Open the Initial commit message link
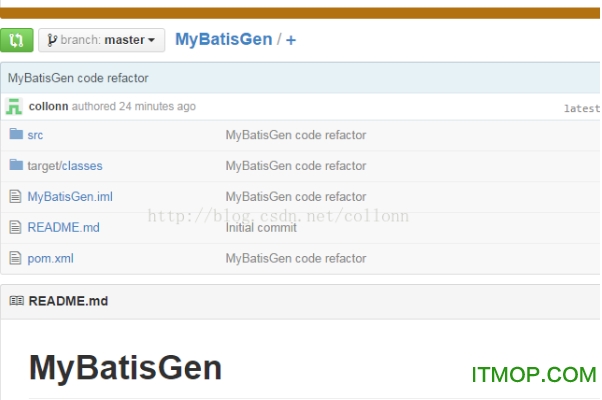 pyautogui.click(x=261, y=228)
